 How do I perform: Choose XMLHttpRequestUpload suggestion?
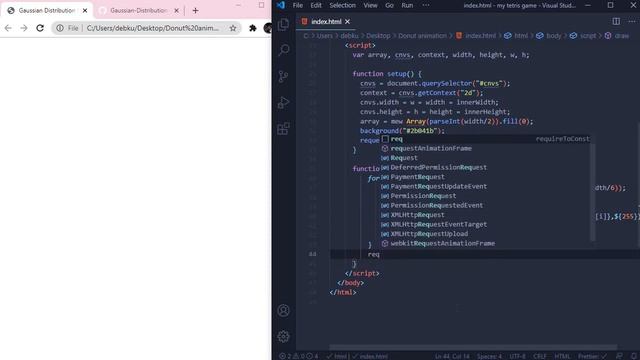486,234
